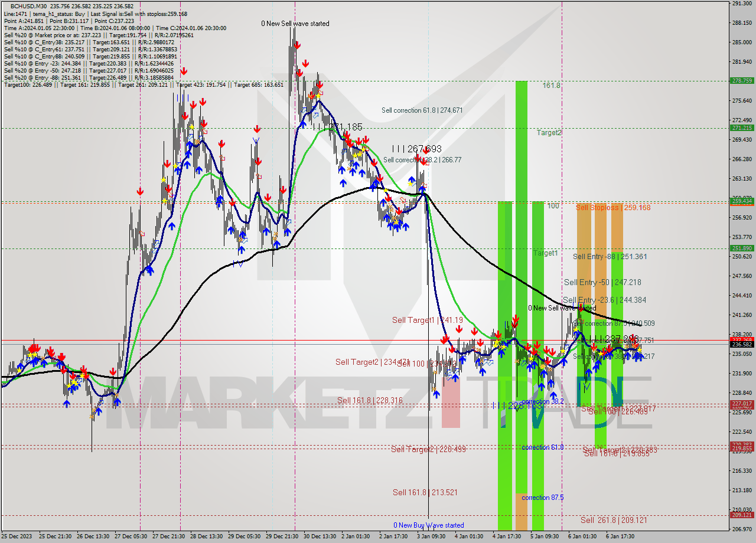Click the red 209.121 price tag on axis

(742, 515)
